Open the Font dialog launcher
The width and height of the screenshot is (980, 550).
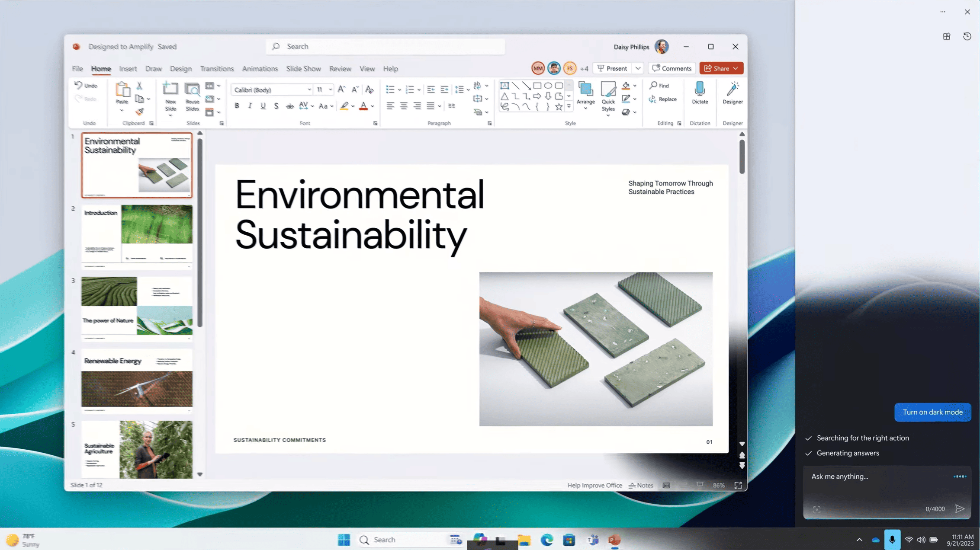[x=375, y=123]
